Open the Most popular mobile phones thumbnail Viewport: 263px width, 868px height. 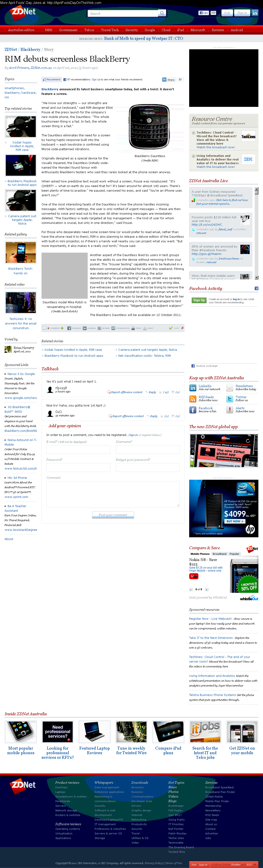click(21, 732)
